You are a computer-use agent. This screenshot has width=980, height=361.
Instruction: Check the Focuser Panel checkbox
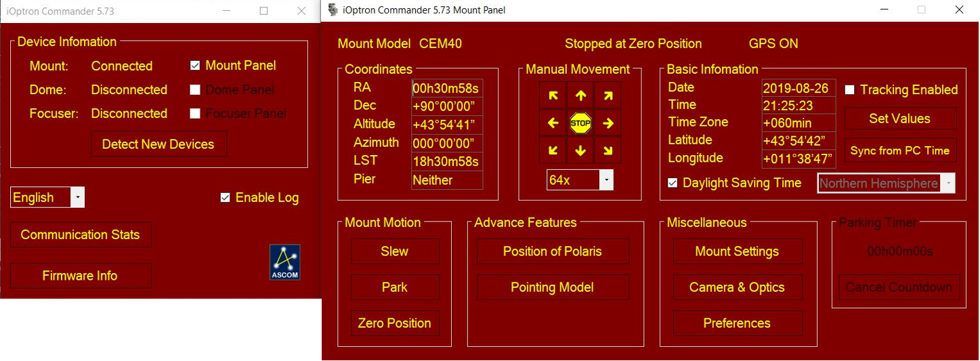(195, 113)
